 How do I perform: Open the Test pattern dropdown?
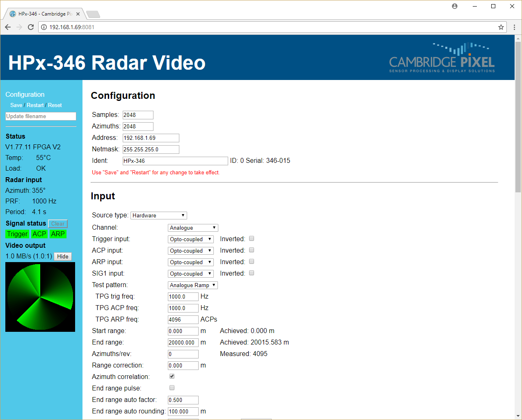pos(192,285)
